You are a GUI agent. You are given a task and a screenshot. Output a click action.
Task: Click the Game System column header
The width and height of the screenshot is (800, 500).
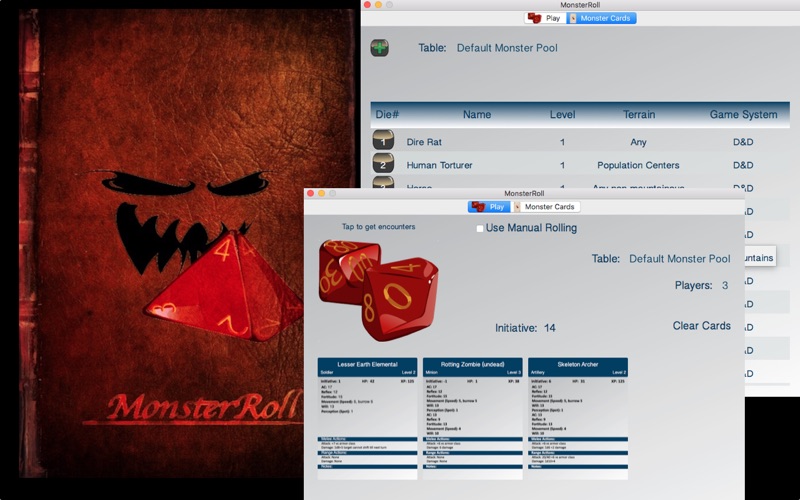click(x=743, y=114)
